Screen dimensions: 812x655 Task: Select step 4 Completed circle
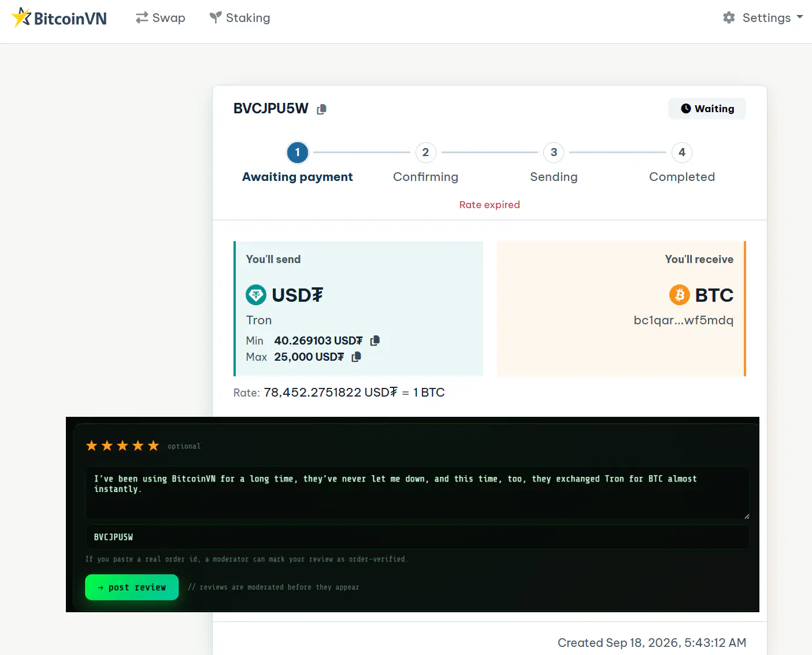[x=682, y=153]
